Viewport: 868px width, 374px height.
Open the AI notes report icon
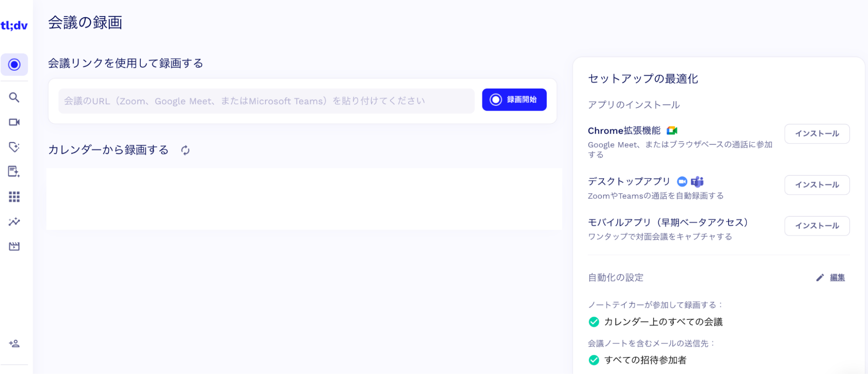click(x=14, y=172)
